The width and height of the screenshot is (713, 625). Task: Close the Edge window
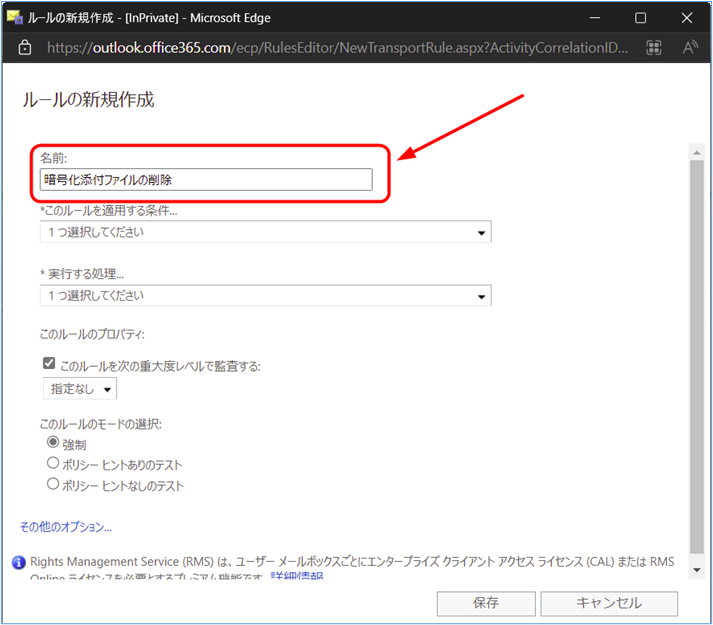pyautogui.click(x=687, y=18)
